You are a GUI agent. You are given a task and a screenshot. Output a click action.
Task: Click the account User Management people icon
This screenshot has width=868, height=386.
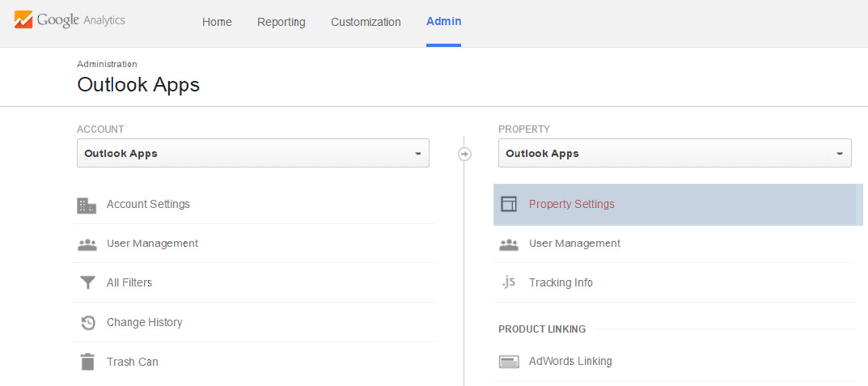(87, 244)
